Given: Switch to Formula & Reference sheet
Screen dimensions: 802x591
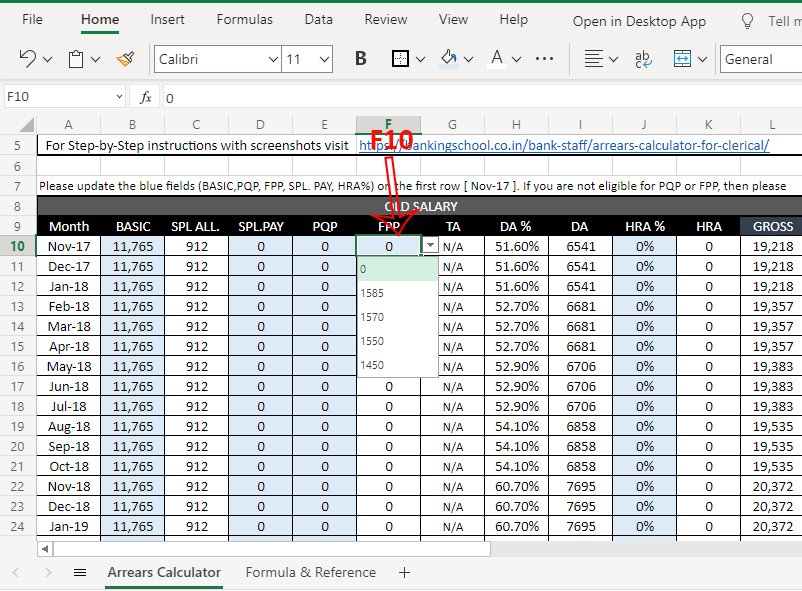Looking at the screenshot, I should coord(310,573).
